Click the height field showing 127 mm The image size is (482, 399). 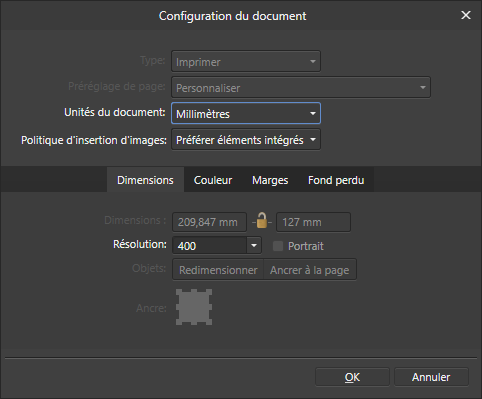click(313, 222)
